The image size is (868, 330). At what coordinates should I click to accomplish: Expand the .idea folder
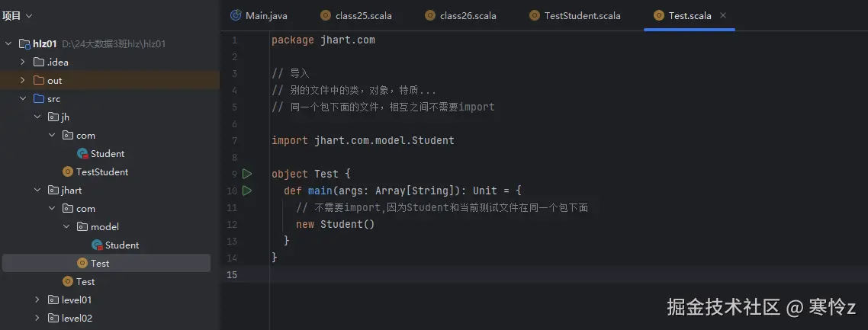pyautogui.click(x=23, y=62)
